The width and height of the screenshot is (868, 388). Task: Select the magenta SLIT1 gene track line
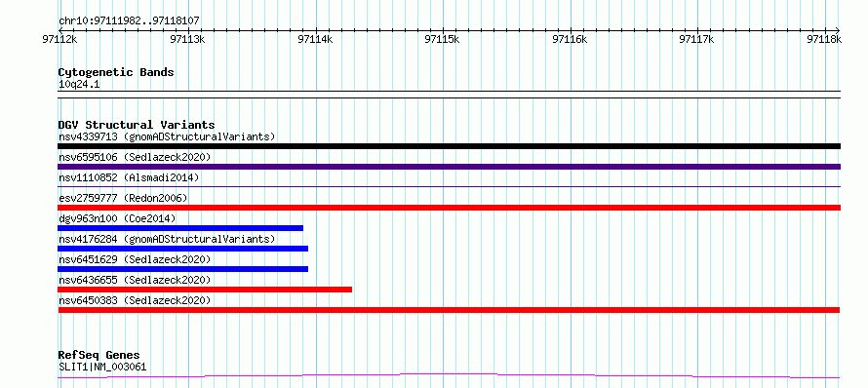point(449,376)
